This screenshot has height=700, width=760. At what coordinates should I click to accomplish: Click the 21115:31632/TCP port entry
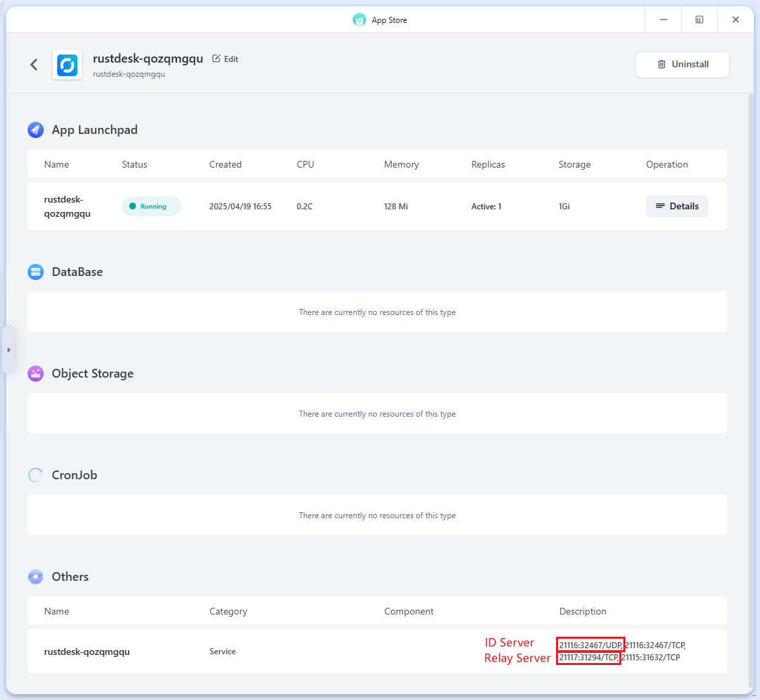[650, 657]
